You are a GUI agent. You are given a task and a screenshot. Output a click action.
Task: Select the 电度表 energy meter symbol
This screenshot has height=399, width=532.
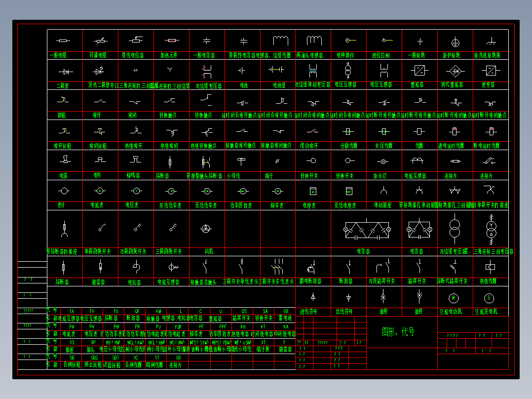(x=313, y=191)
